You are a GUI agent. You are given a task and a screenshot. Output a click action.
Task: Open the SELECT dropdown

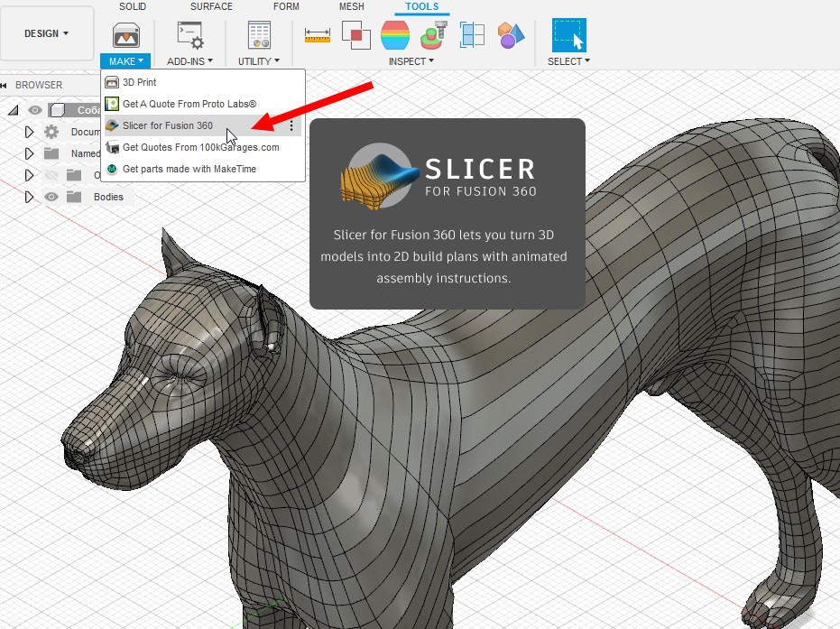click(x=568, y=61)
